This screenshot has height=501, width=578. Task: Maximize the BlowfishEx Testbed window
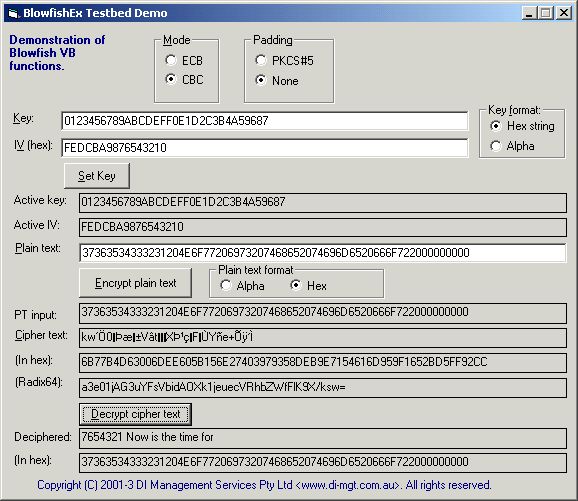point(546,13)
